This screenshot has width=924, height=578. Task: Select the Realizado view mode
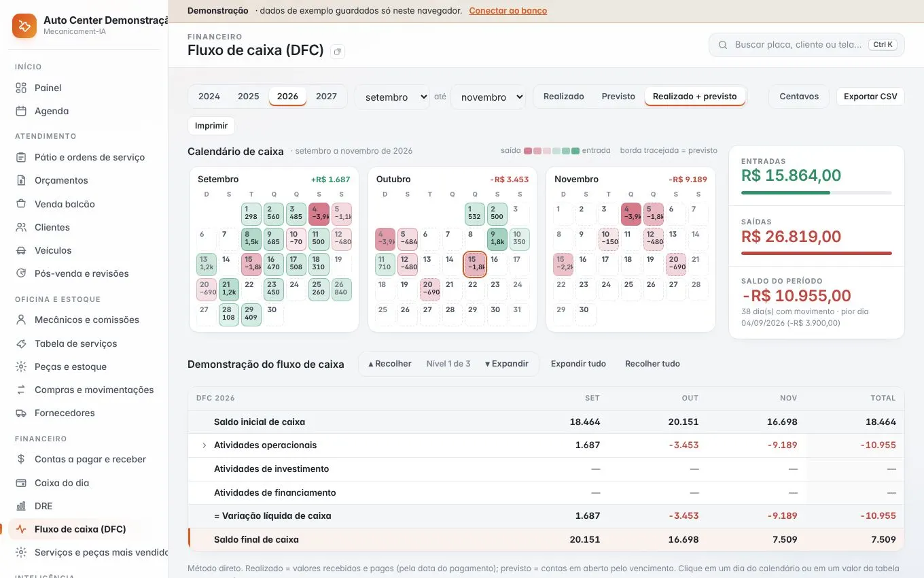pos(564,97)
